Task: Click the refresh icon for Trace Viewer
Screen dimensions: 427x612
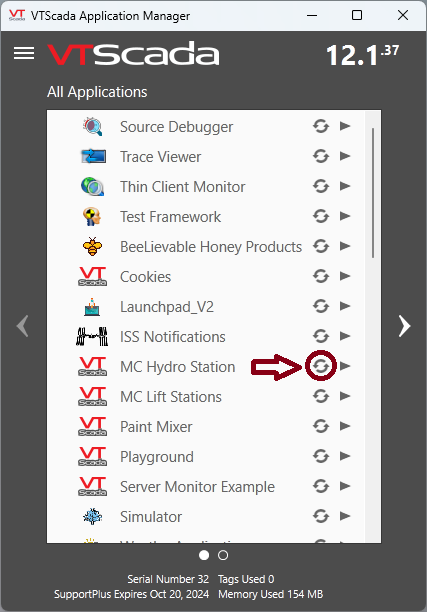Action: pyautogui.click(x=321, y=156)
